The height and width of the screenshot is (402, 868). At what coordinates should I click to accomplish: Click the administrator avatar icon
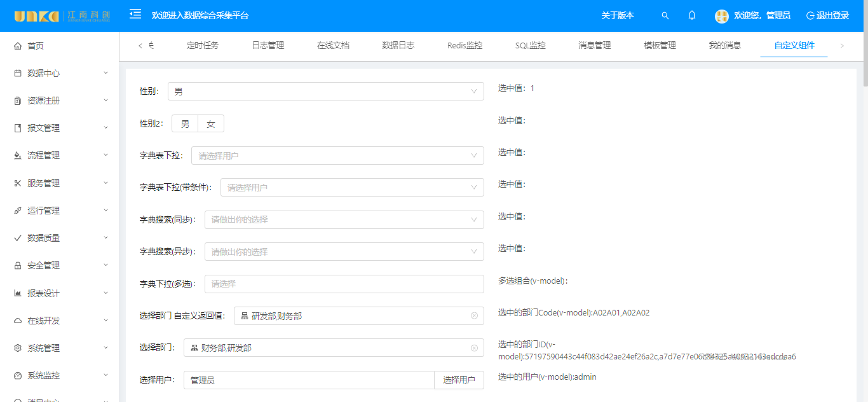[x=721, y=16]
